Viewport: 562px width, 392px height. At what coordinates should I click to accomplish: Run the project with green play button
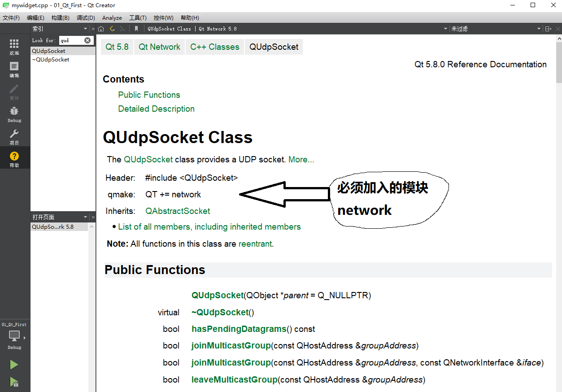[x=14, y=365]
